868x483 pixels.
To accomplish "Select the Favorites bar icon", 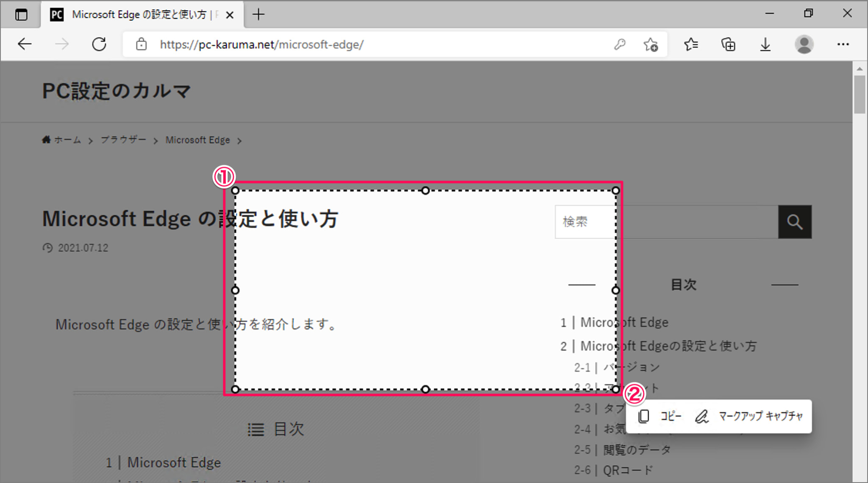I will coord(691,44).
